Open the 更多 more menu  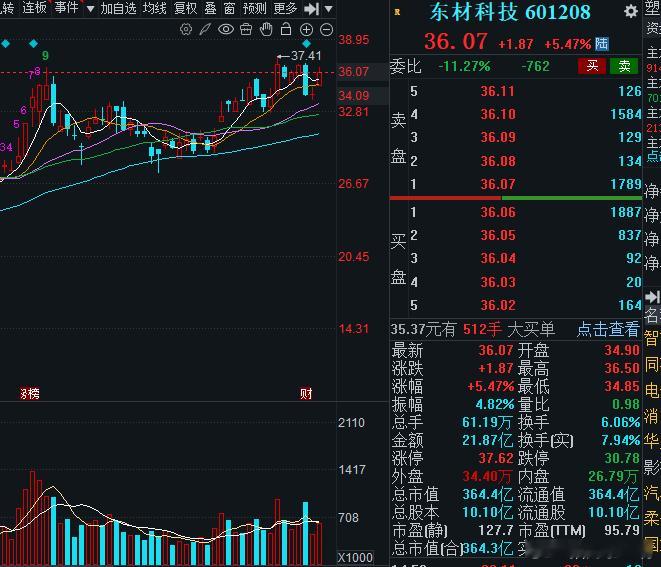click(x=285, y=8)
